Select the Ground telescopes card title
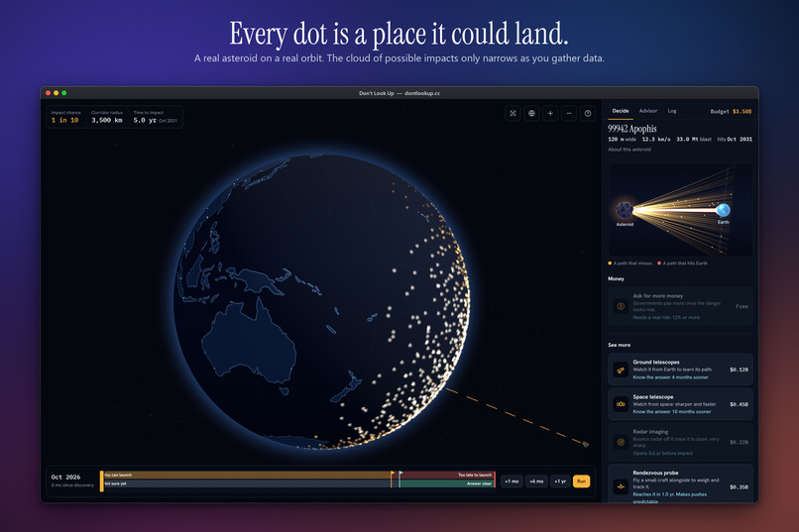Screen dimensions: 799x532 coord(656,362)
